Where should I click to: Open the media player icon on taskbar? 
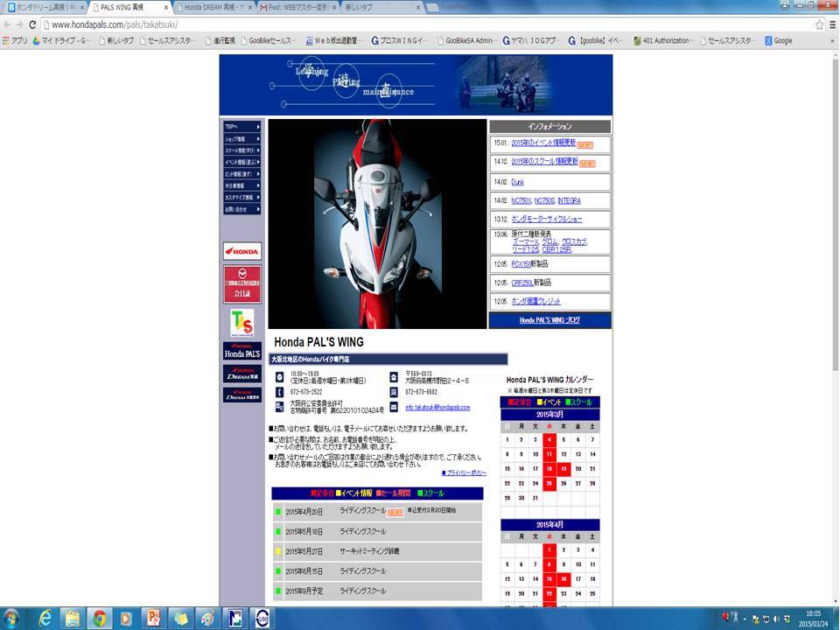(x=126, y=619)
